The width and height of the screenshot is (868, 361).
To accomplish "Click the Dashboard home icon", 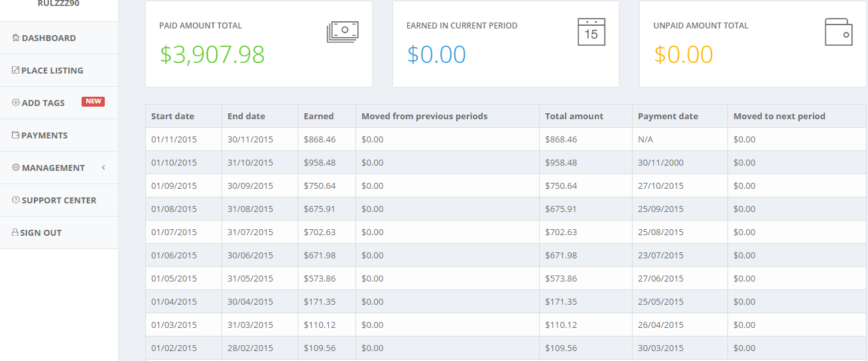I will tap(16, 38).
